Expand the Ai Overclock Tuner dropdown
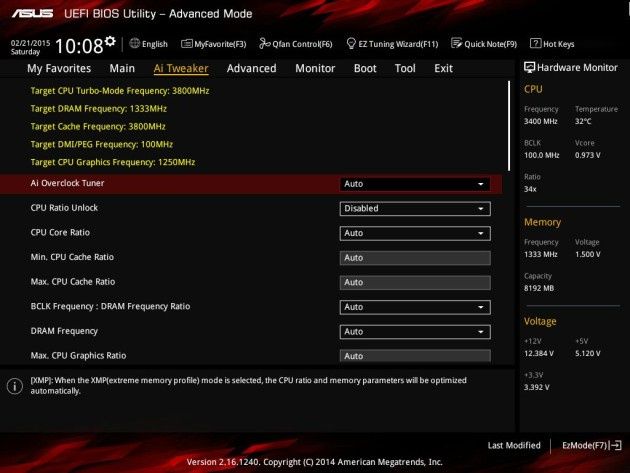The image size is (630, 473). (x=415, y=184)
